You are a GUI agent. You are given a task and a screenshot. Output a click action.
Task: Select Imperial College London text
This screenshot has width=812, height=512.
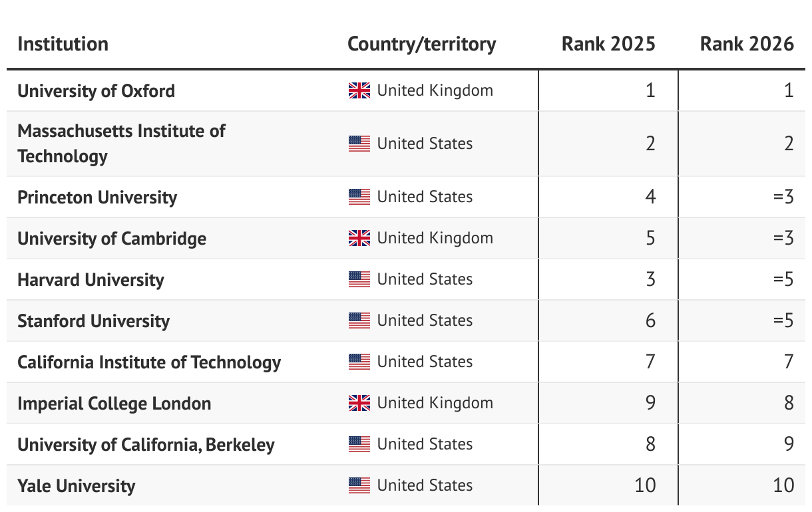point(114,403)
